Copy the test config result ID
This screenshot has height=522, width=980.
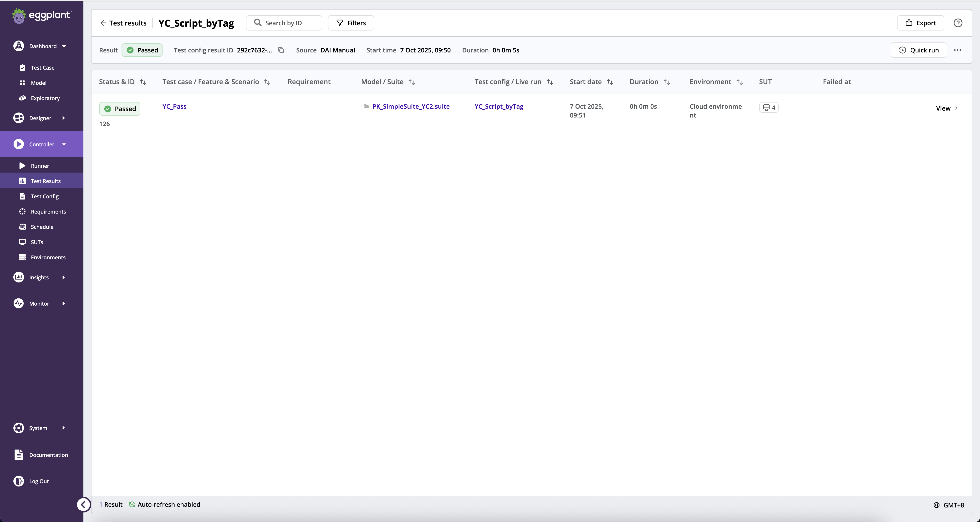[281, 50]
